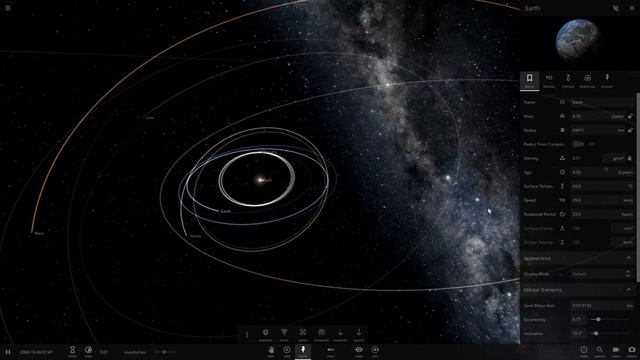This screenshot has width=640, height=360.
Task: Click the Mass property icon
Action: 562,116
